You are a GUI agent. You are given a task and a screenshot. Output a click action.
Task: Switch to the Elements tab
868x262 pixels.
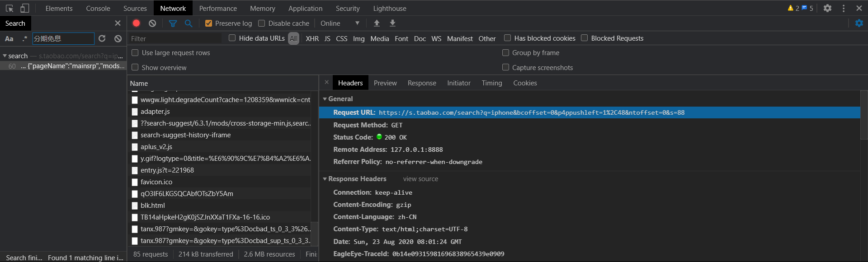coord(59,8)
